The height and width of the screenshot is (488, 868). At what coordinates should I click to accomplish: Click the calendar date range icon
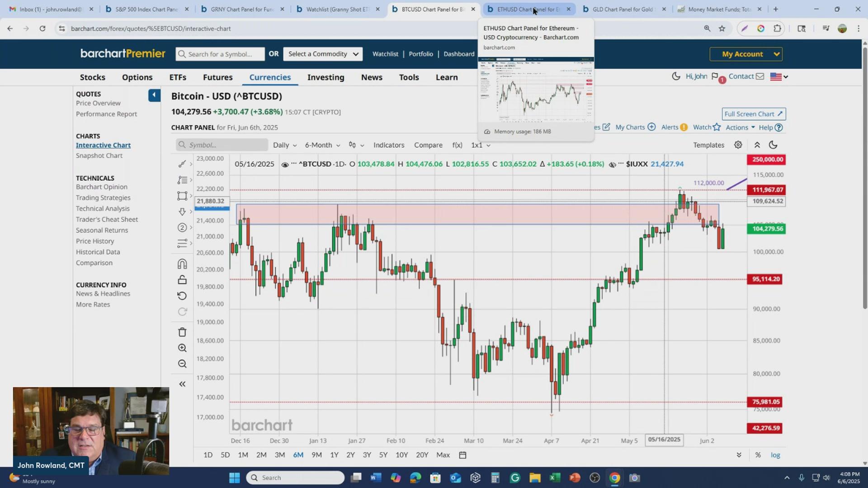[462, 455]
